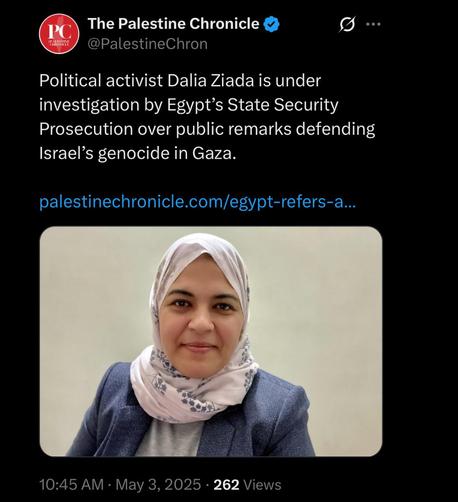Screen dimensions: 458x502
Task: Select the tweet line mentioning Dalia Ziada
Action: tap(180, 81)
